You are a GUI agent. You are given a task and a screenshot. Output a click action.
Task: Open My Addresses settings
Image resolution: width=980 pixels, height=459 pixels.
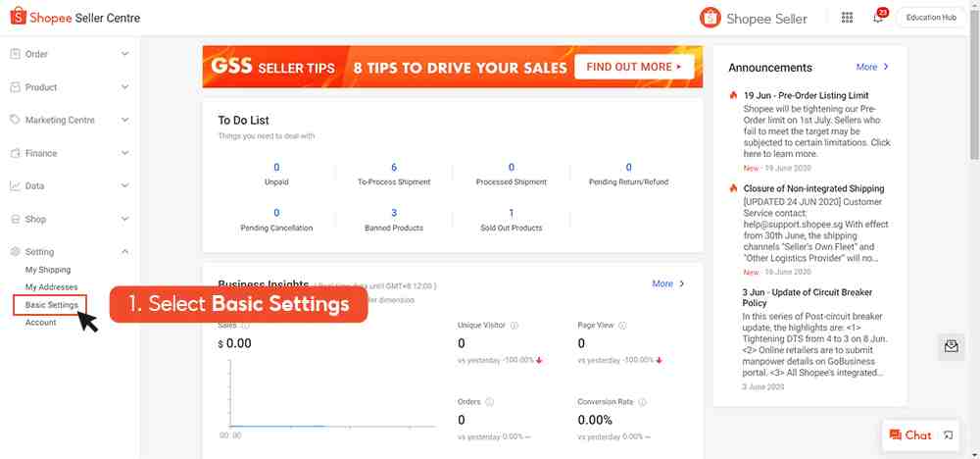coord(51,287)
